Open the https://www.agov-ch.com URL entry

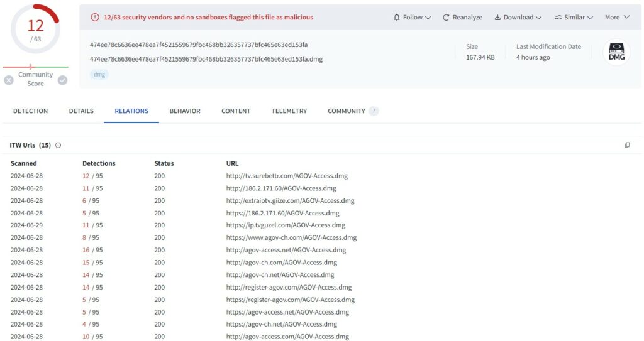291,238
